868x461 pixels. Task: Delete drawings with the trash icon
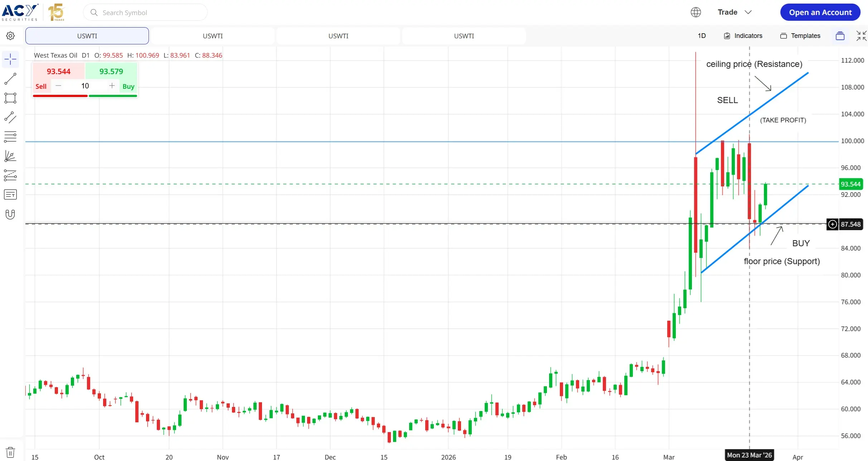10,452
